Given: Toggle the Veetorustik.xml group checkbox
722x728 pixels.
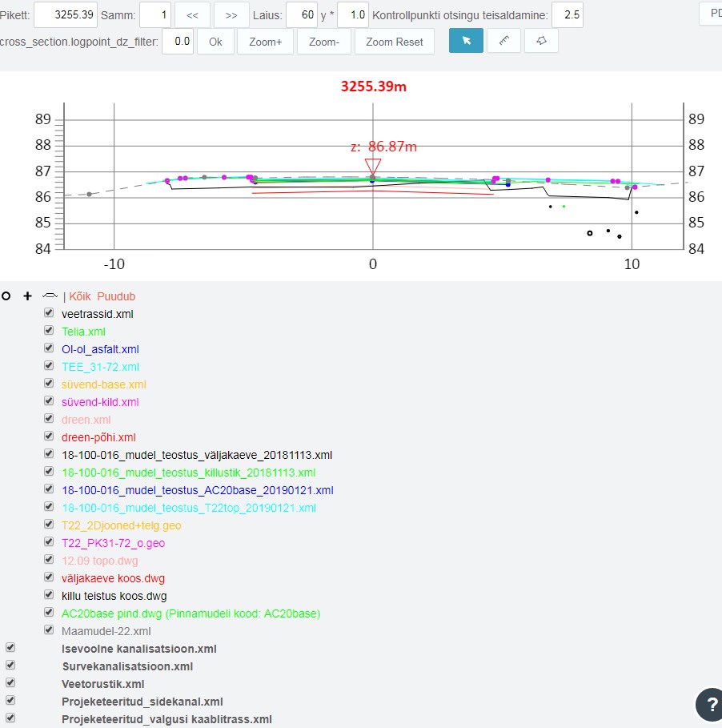Looking at the screenshot, I should click(10, 683).
